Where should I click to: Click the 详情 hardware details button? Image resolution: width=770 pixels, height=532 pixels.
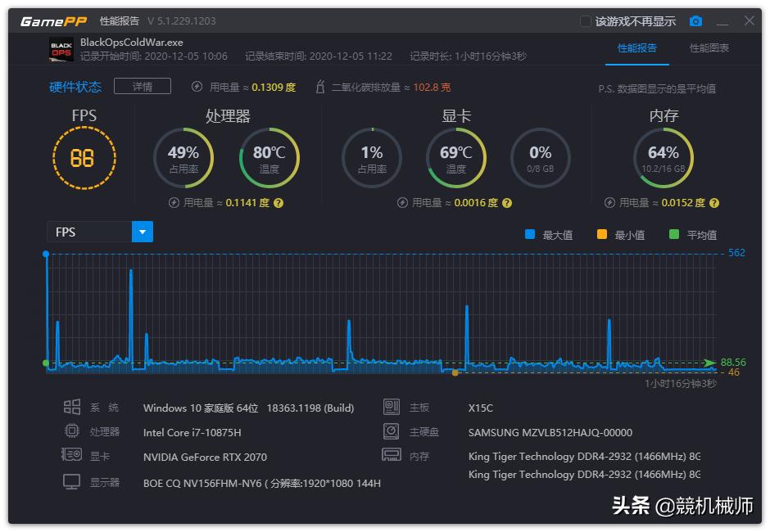coord(143,87)
